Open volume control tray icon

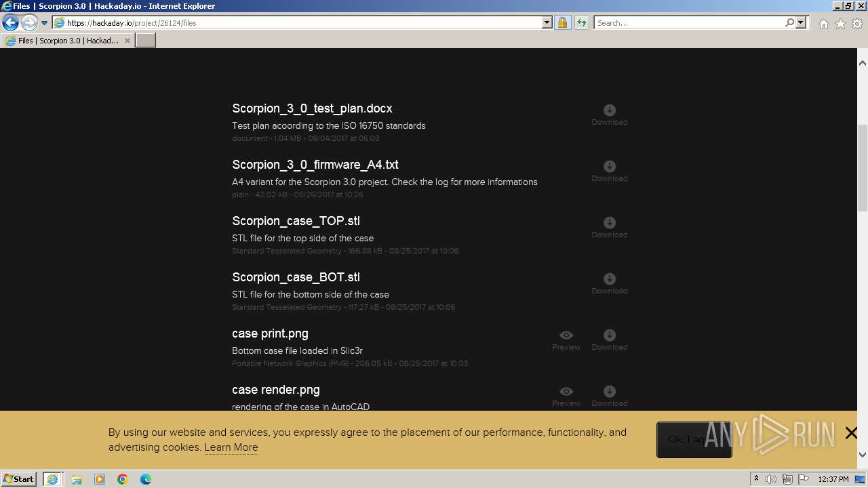point(771,479)
